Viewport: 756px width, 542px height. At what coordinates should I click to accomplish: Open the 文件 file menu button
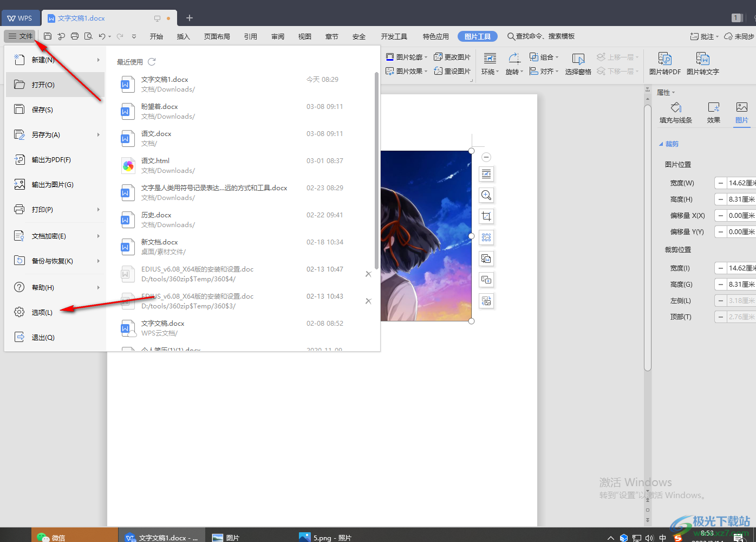pos(20,36)
